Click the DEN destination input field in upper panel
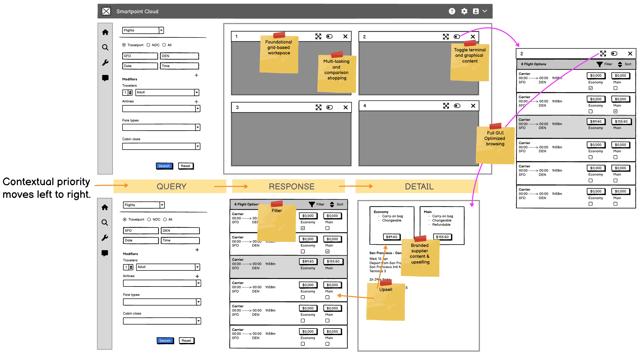Screen dimensions: 644x356 [179, 56]
